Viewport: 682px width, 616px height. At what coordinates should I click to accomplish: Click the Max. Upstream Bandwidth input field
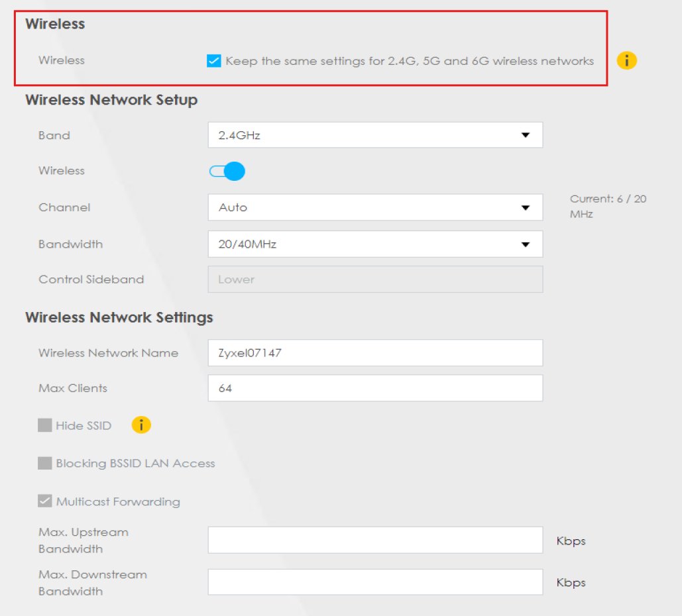tap(375, 540)
